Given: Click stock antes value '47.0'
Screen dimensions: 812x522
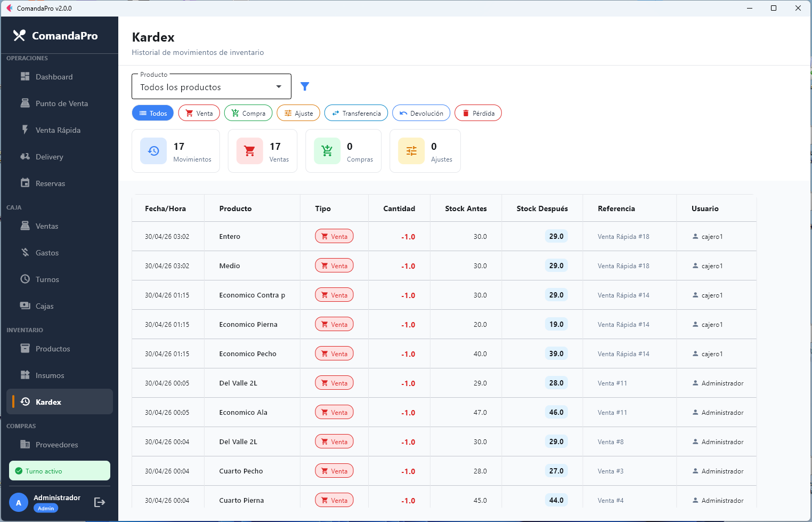Looking at the screenshot, I should (x=480, y=413).
